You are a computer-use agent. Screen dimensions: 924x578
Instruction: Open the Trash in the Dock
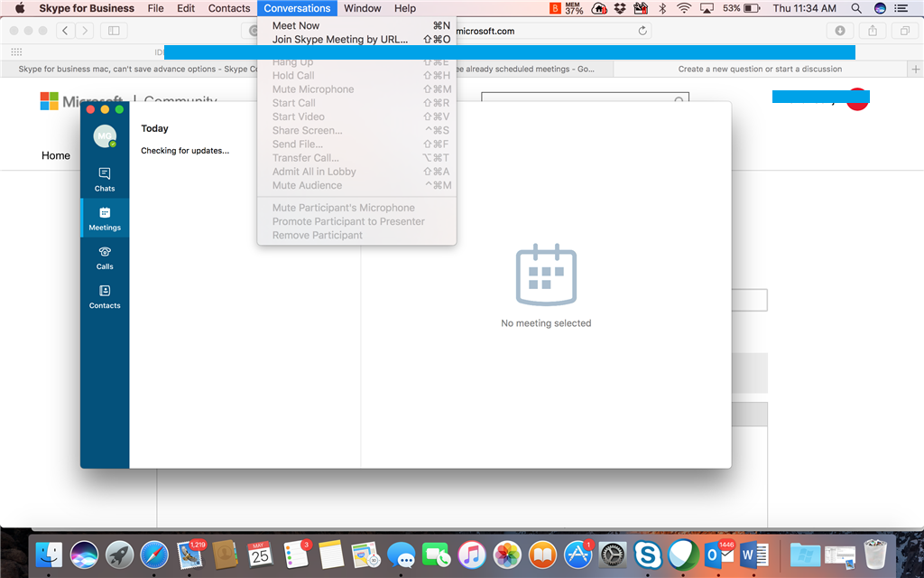tap(875, 555)
